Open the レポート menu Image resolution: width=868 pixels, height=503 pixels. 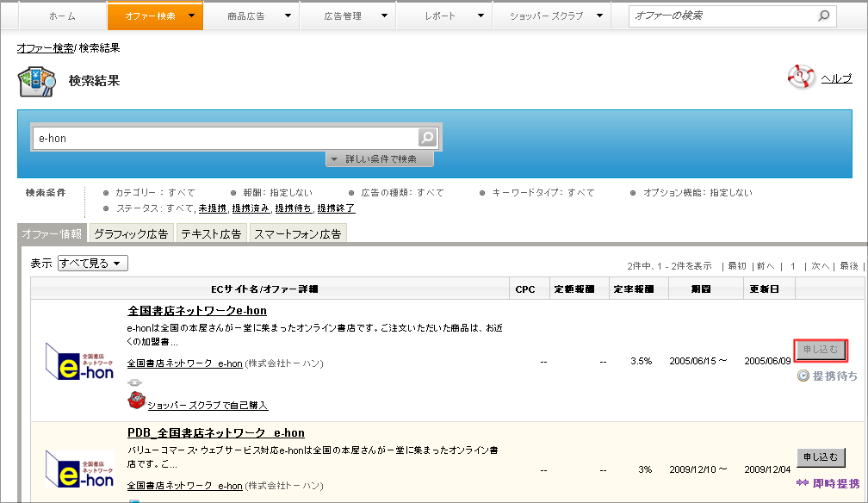439,16
